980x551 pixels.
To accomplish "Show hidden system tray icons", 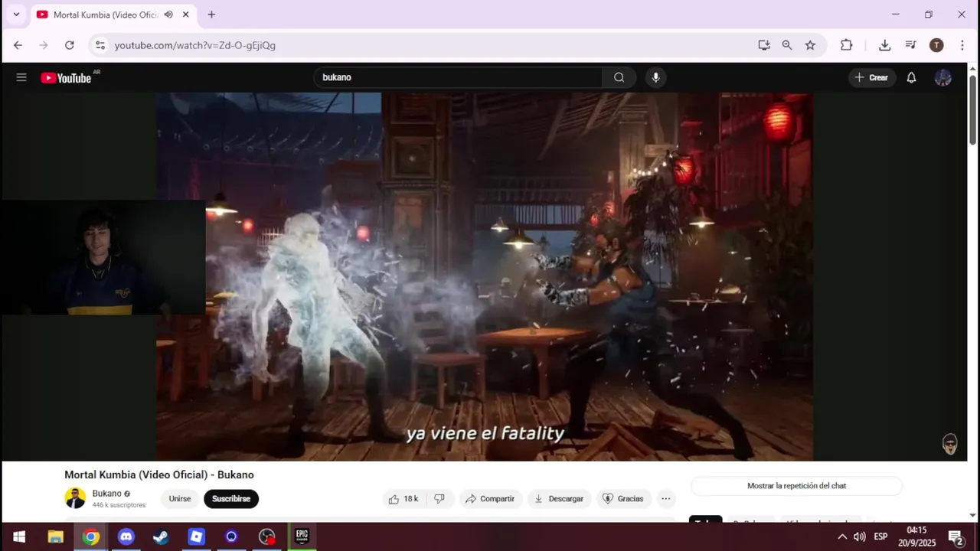I will coord(842,536).
